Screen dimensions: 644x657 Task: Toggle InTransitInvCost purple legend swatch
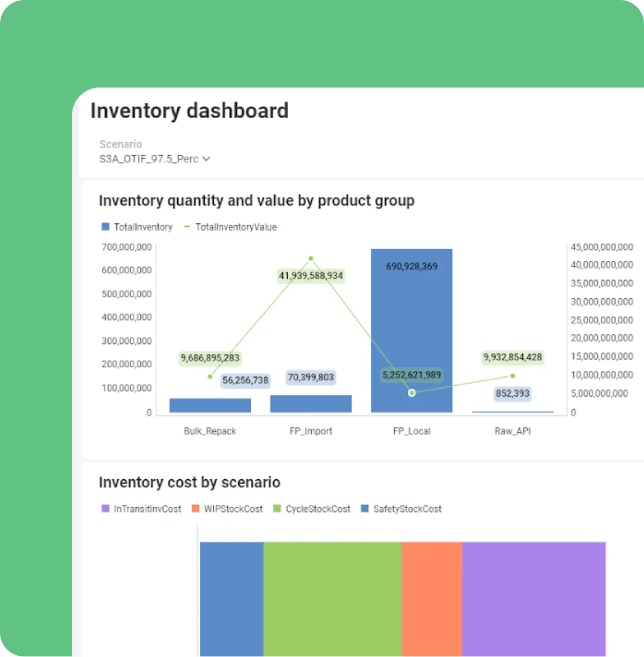click(x=105, y=508)
